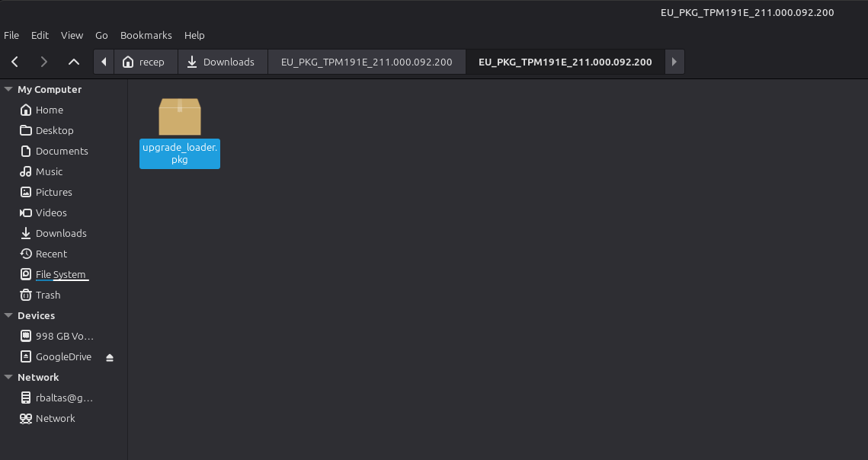Image resolution: width=868 pixels, height=460 pixels.
Task: Open Network text label under Network section
Action: click(x=56, y=418)
